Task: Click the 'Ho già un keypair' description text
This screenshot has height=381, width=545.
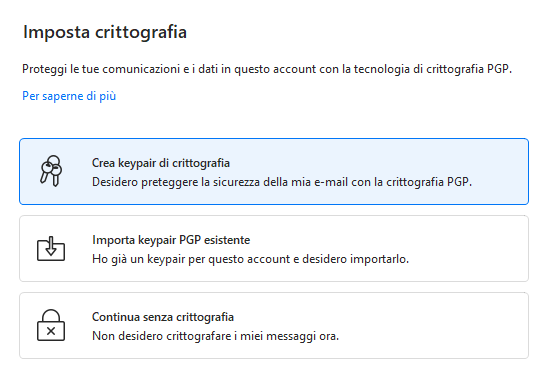Action: pos(250,259)
